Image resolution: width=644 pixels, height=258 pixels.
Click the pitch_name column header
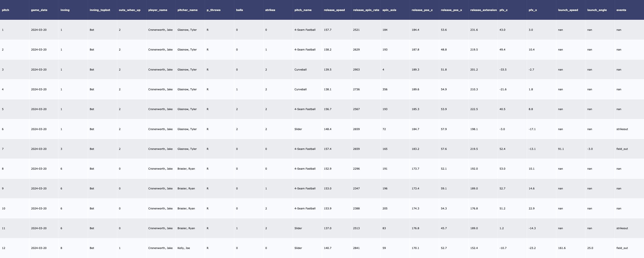pos(303,10)
